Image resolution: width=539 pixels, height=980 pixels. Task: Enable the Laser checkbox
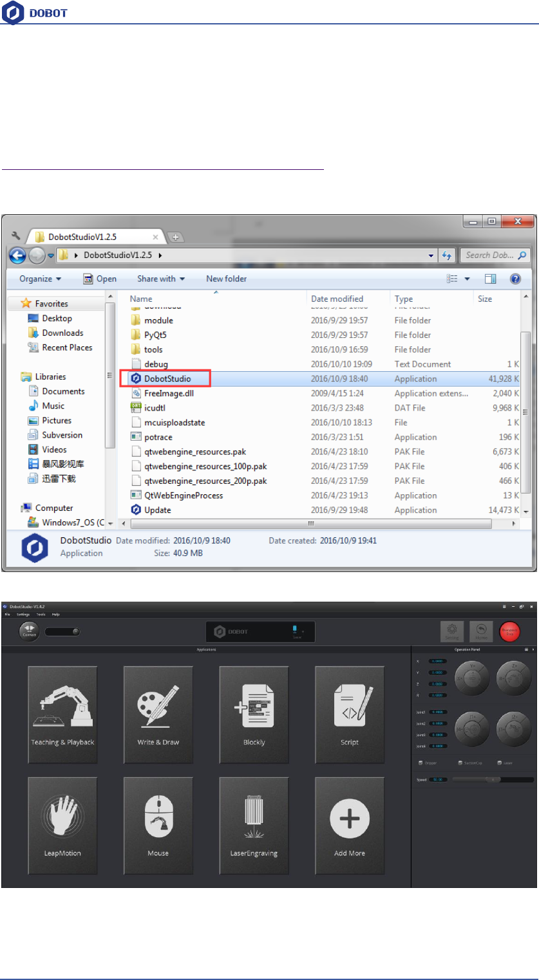(x=499, y=763)
